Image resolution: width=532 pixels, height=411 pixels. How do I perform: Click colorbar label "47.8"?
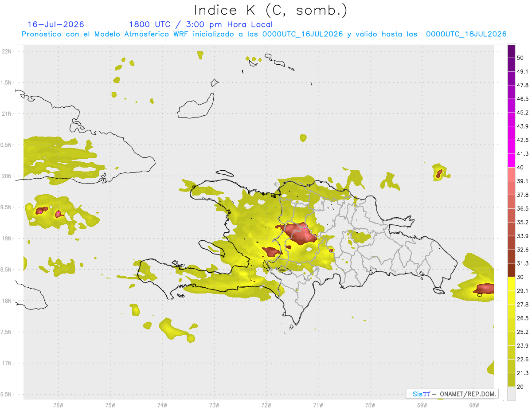(x=523, y=85)
